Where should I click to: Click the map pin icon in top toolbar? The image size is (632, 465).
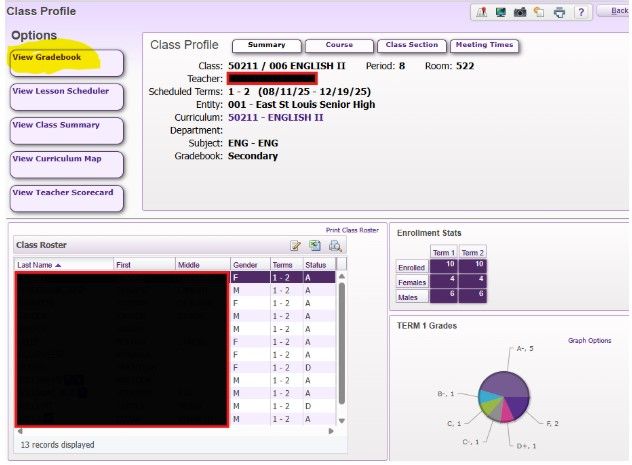(480, 12)
